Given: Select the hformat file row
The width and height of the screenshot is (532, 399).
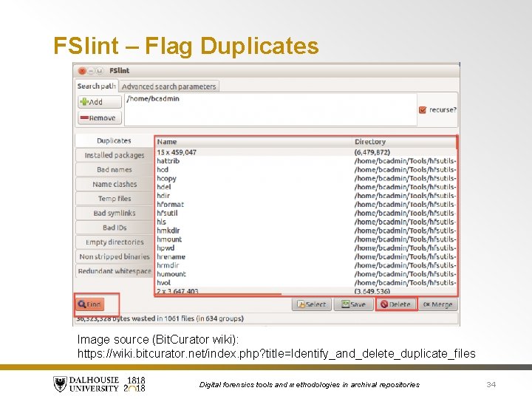Looking at the screenshot, I should click(x=306, y=205).
